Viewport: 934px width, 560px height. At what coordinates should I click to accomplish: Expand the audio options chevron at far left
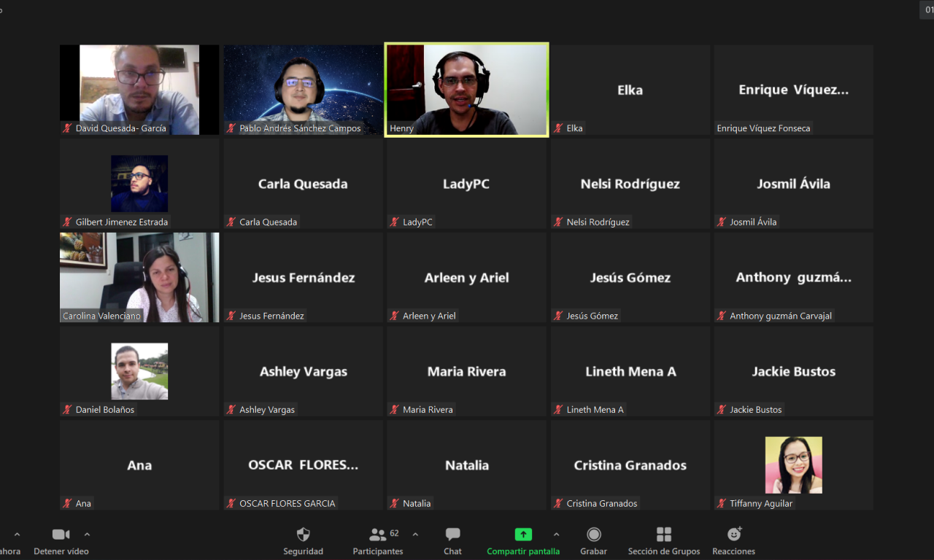[17, 534]
